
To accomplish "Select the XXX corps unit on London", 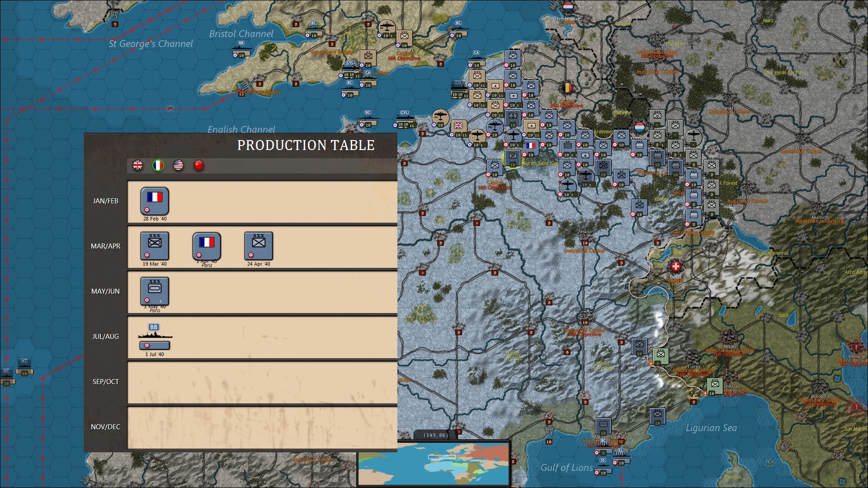I will 404,38.
